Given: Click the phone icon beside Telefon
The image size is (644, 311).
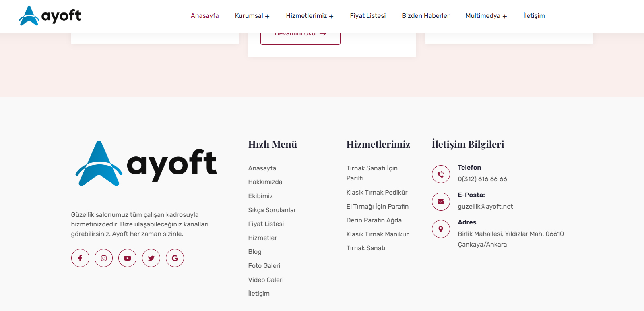Looking at the screenshot, I should pyautogui.click(x=441, y=174).
